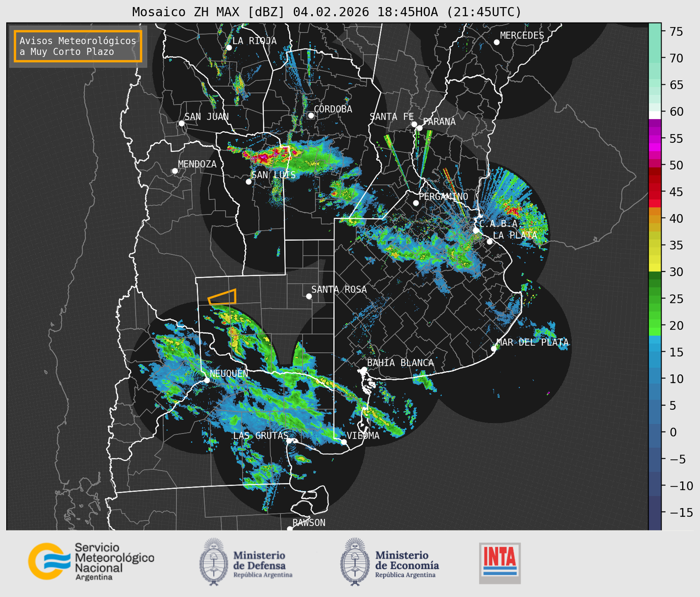Click the PERGAMINO city marker dot

pos(416,203)
